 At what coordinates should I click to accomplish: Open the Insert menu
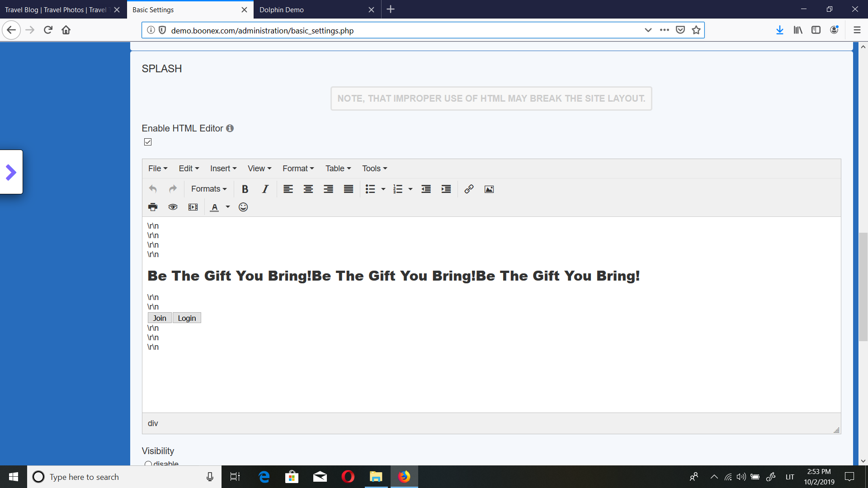(223, 168)
